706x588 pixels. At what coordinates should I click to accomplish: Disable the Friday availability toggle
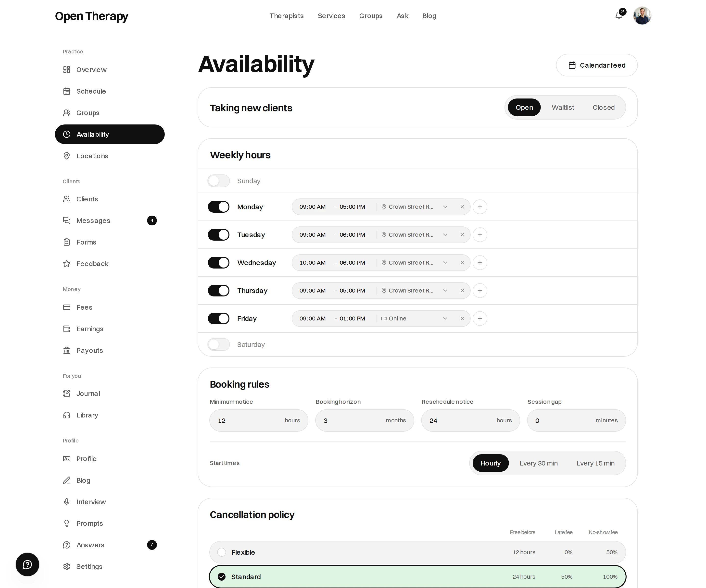[218, 318]
